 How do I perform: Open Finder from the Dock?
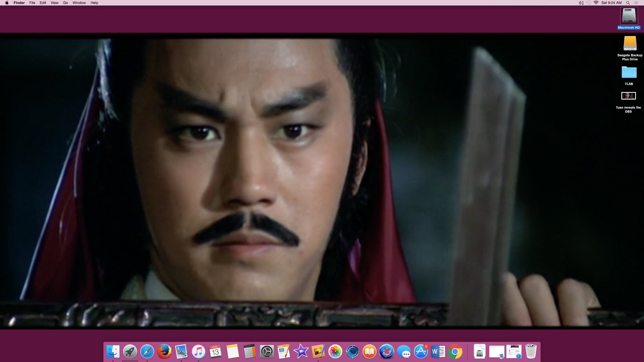point(113,351)
